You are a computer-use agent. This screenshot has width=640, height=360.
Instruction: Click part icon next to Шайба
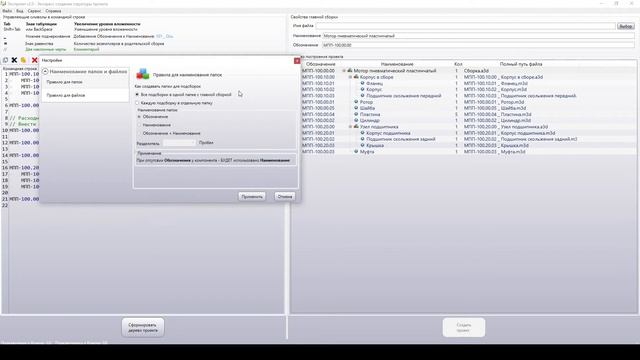tap(356, 108)
